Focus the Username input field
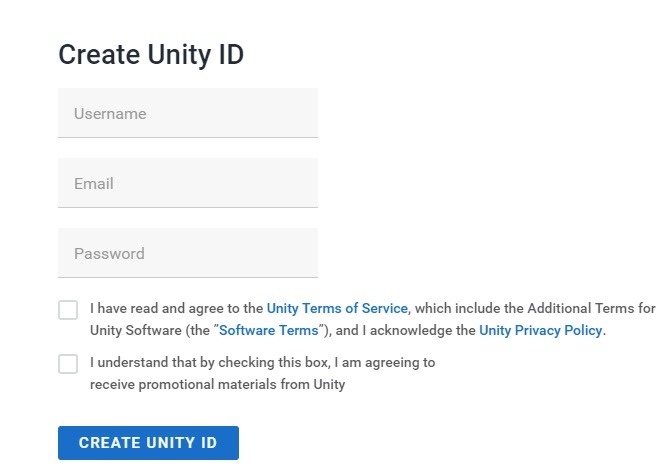 click(x=188, y=113)
